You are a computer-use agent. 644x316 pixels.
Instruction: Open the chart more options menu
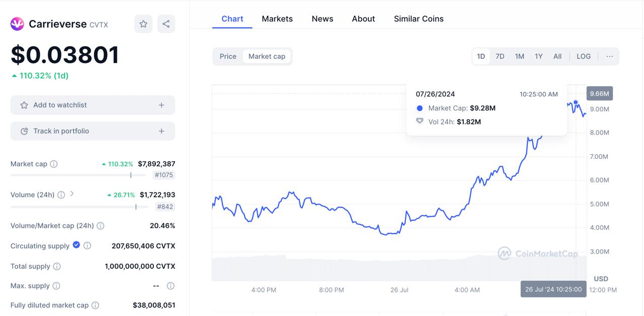[609, 56]
